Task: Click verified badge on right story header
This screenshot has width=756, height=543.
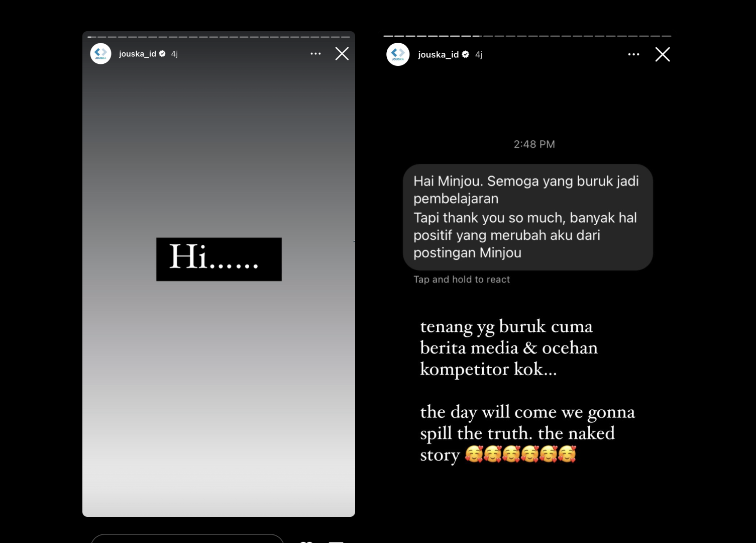Action: click(466, 54)
